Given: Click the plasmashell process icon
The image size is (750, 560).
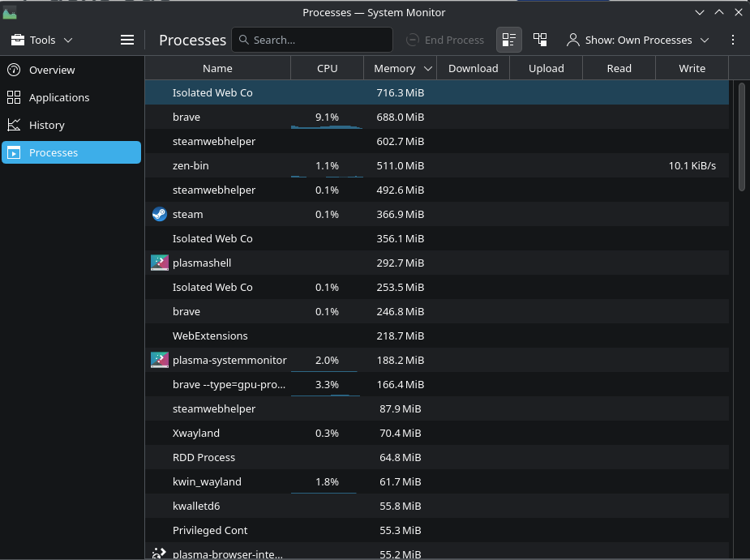Looking at the screenshot, I should point(159,263).
